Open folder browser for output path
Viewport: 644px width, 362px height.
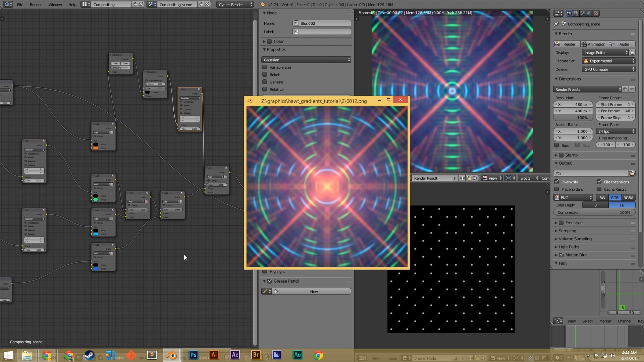tap(632, 173)
